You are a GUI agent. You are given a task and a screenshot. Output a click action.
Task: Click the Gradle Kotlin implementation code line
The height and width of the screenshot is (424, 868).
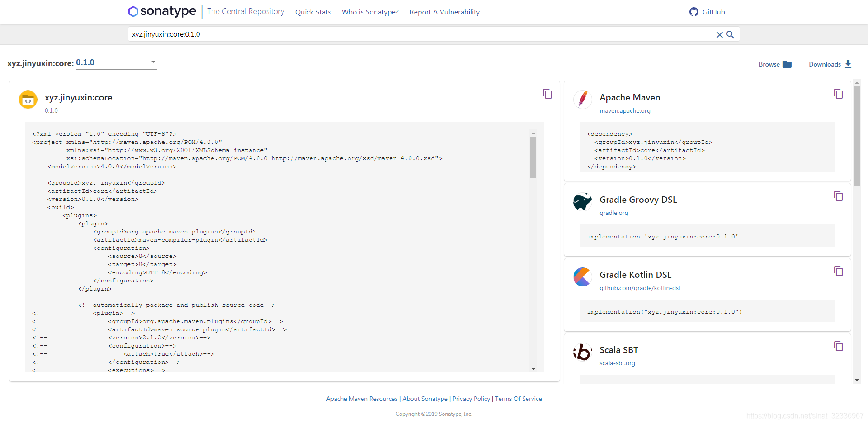(x=664, y=312)
